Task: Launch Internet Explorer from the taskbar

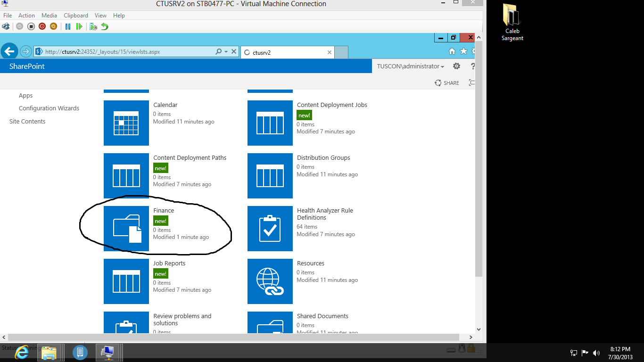Action: point(21,352)
